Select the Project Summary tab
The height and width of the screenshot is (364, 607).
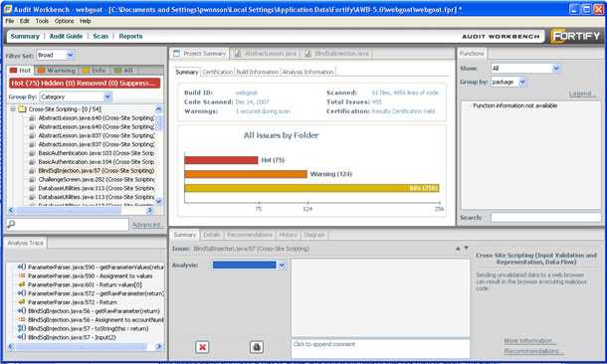pyautogui.click(x=200, y=54)
